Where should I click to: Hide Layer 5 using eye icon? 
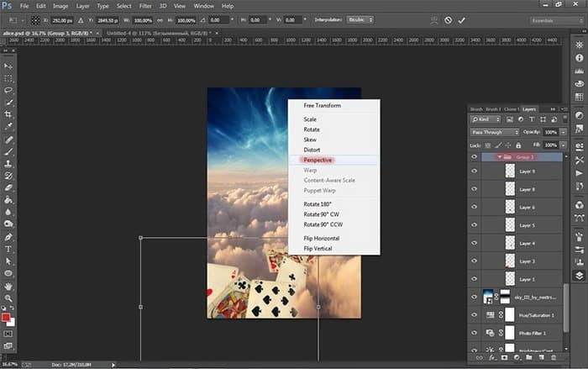pos(475,225)
